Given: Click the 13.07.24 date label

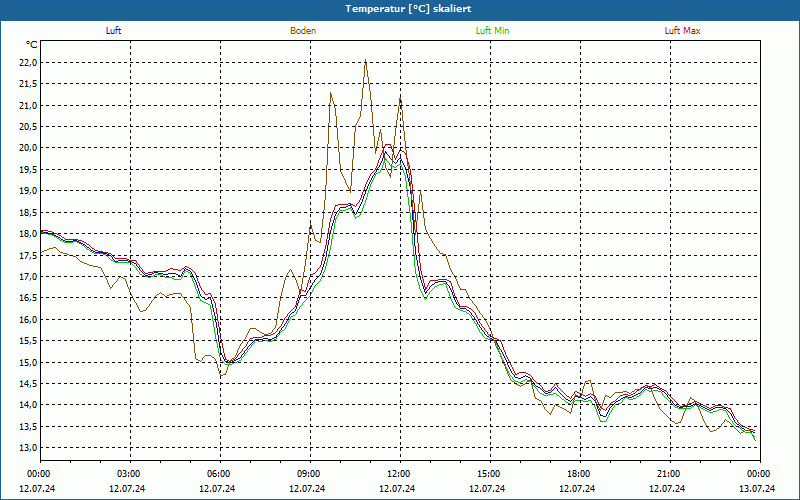Looking at the screenshot, I should point(757,488).
